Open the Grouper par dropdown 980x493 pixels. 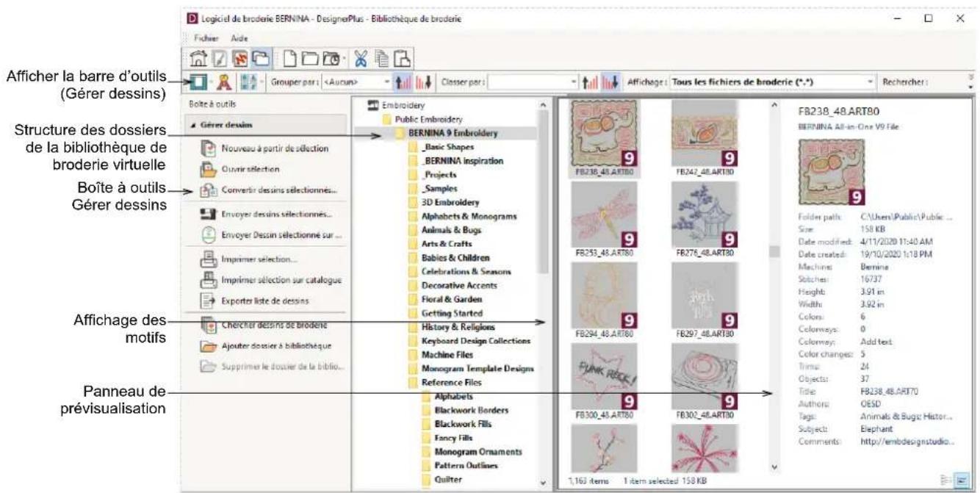[x=389, y=82]
